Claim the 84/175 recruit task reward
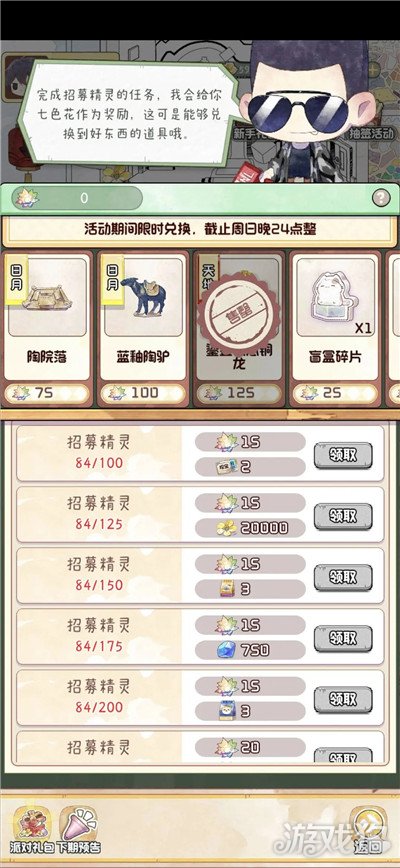The height and width of the screenshot is (868, 400). tap(343, 638)
